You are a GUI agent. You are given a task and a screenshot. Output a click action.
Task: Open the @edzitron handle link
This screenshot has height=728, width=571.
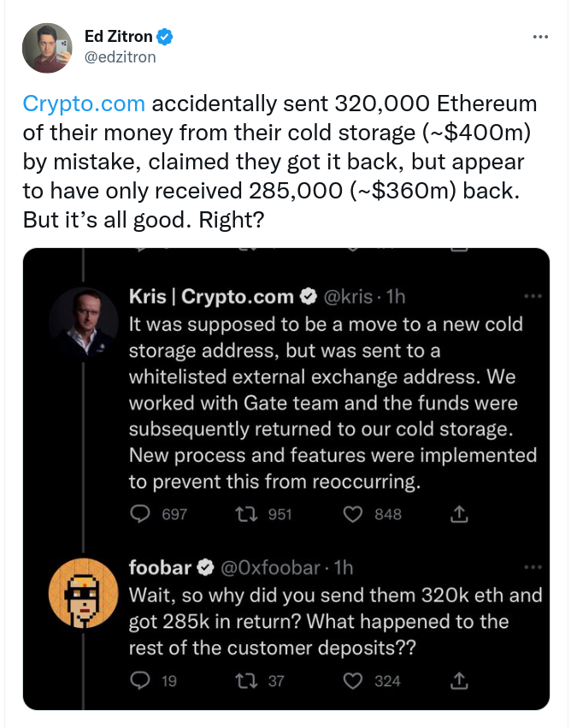[120, 56]
